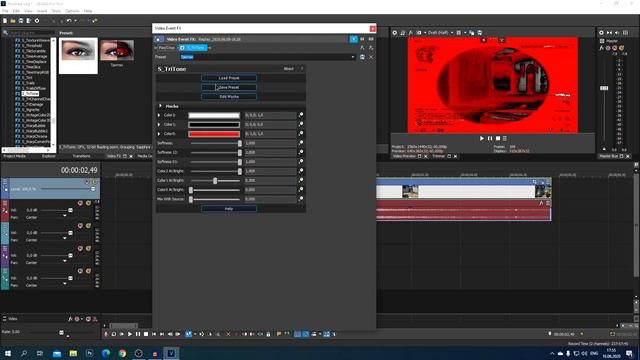This screenshot has height=360, width=640.
Task: Click the Lock padlock icon on the transport bar
Action: (268, 334)
